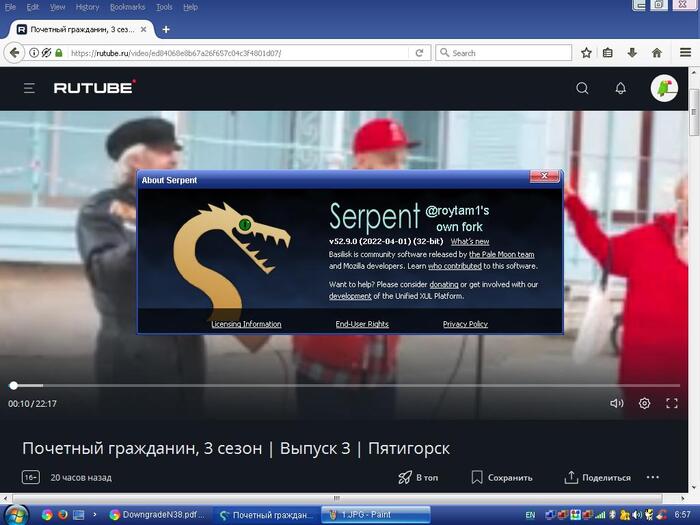Click the green padlock security icon
The height and width of the screenshot is (525, 700).
(x=59, y=53)
